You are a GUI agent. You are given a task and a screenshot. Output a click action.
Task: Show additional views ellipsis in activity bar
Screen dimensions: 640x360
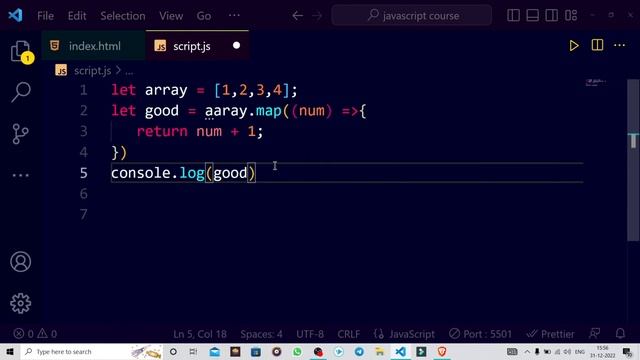click(x=20, y=175)
